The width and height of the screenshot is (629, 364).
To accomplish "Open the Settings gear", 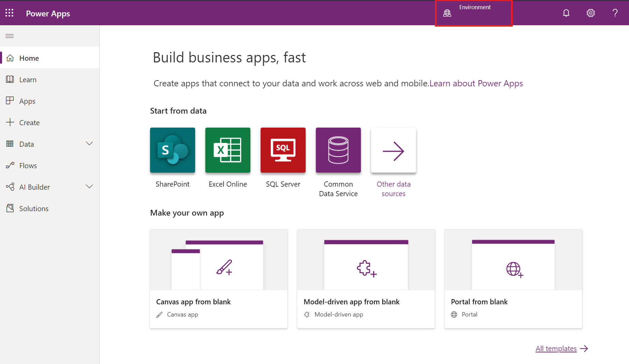I will [x=591, y=13].
